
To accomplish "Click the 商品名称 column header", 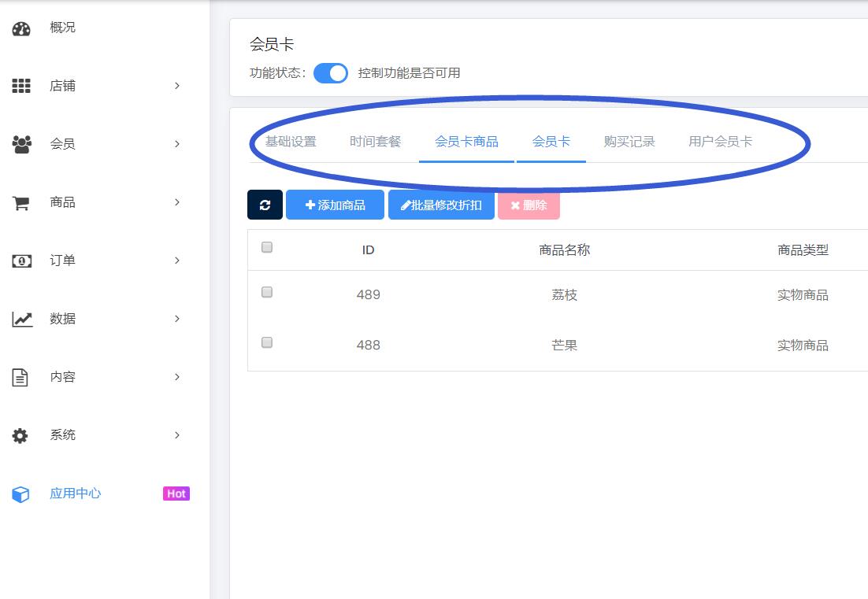I will pos(565,250).
